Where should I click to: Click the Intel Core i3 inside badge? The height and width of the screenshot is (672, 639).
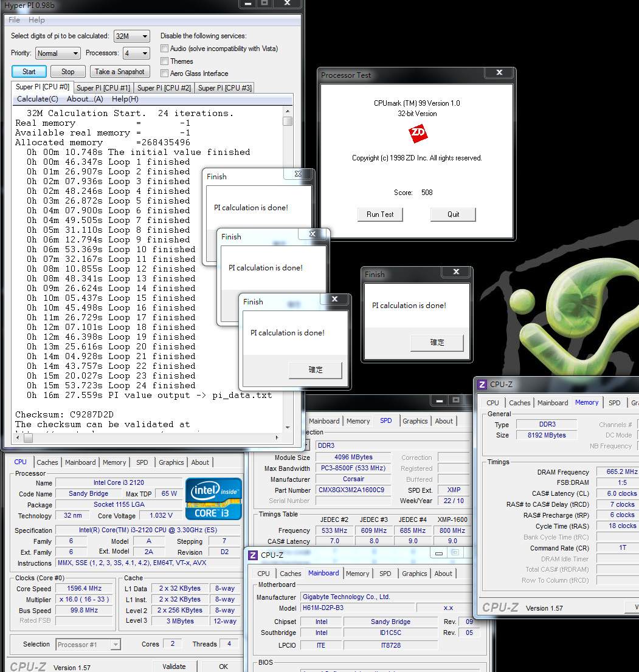pyautogui.click(x=213, y=498)
